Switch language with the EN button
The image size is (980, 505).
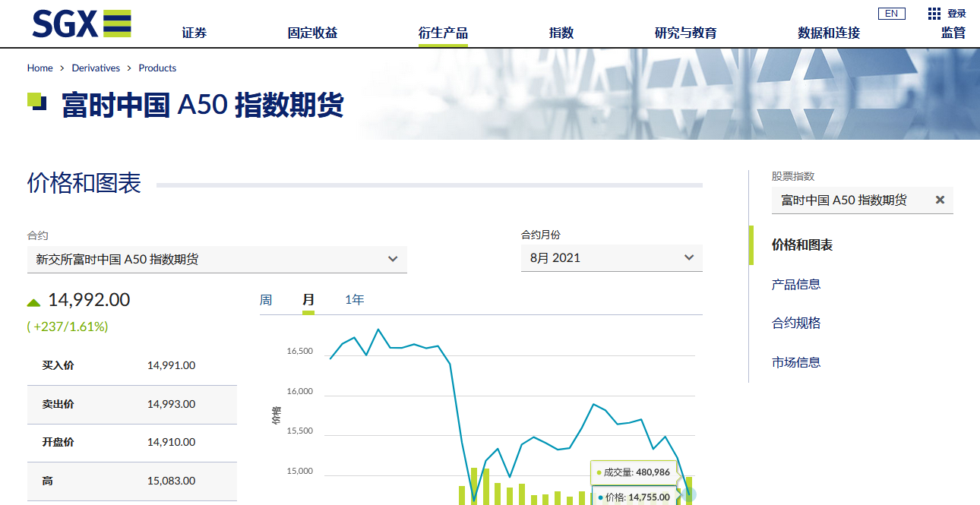(x=891, y=14)
